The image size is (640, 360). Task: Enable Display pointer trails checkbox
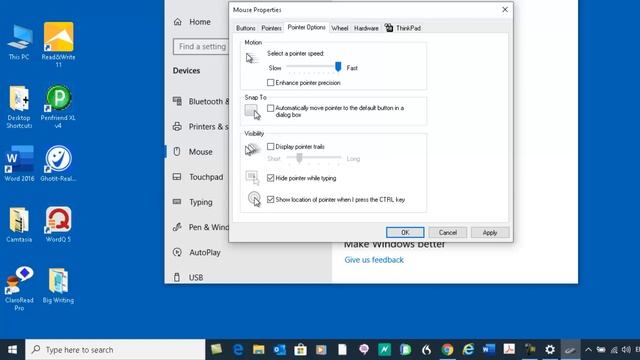(x=271, y=146)
